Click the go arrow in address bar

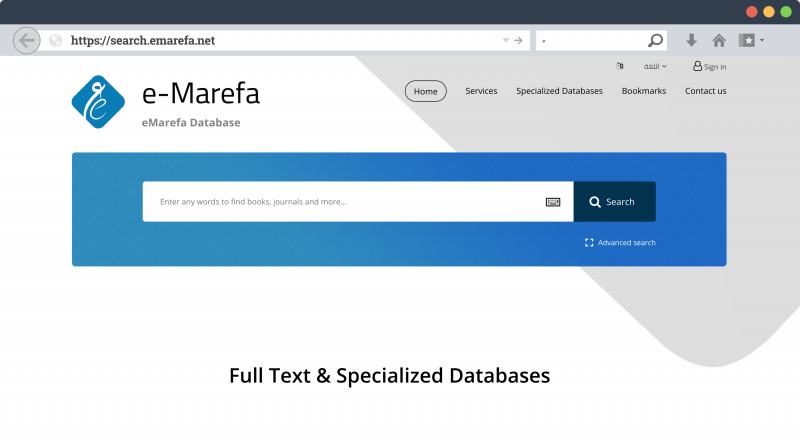pyautogui.click(x=518, y=41)
